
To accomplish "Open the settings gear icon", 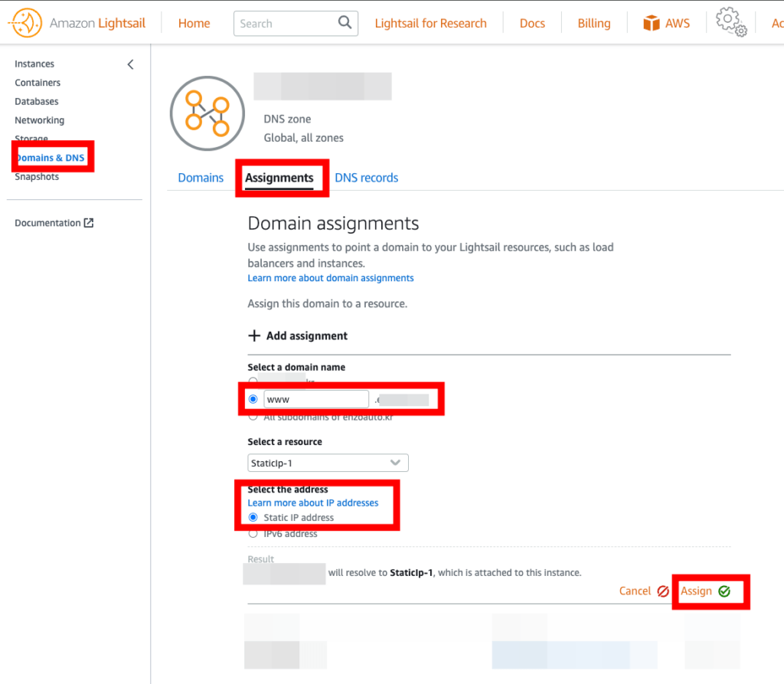I will (x=731, y=21).
